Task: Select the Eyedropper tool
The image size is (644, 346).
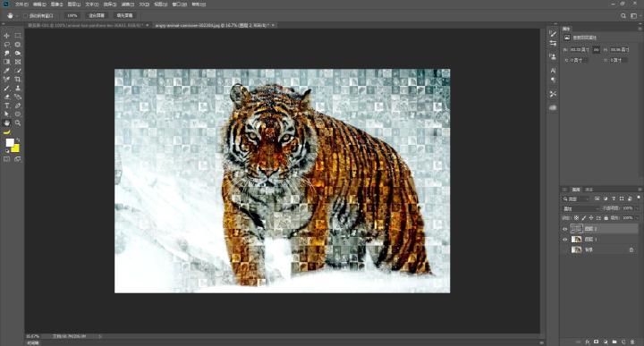Action: point(6,71)
